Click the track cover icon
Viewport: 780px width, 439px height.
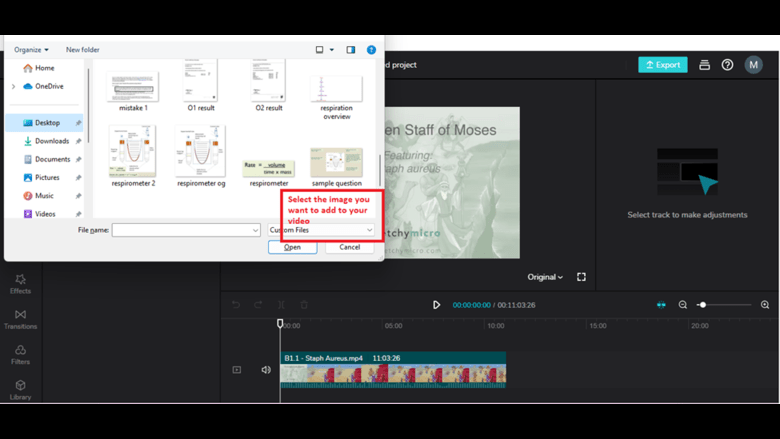click(237, 369)
